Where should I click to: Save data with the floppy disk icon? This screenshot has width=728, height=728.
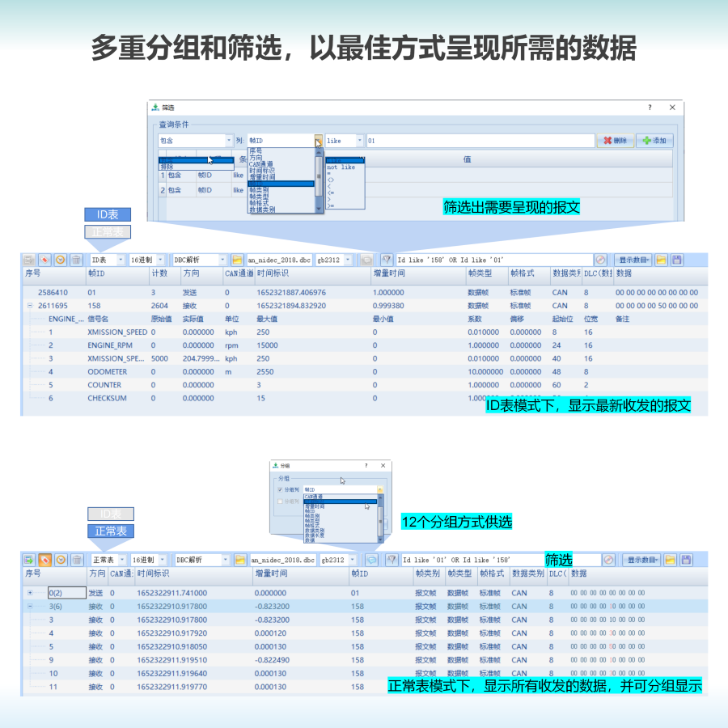click(677, 259)
